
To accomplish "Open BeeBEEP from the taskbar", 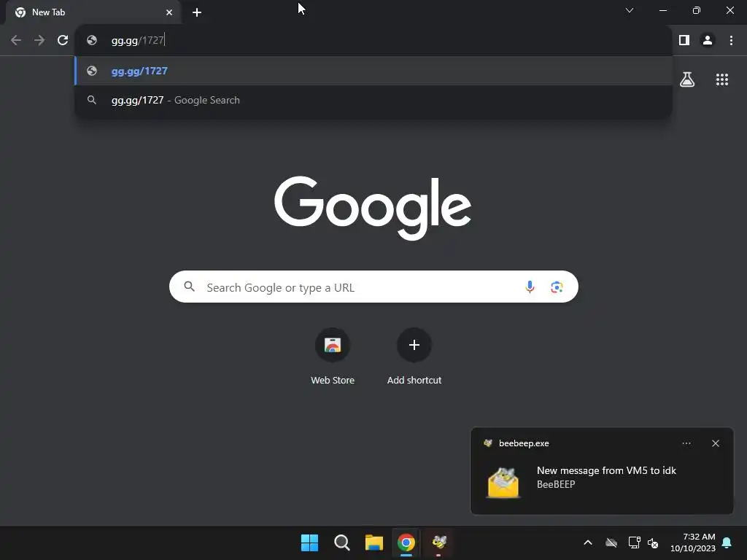I will pyautogui.click(x=438, y=542).
